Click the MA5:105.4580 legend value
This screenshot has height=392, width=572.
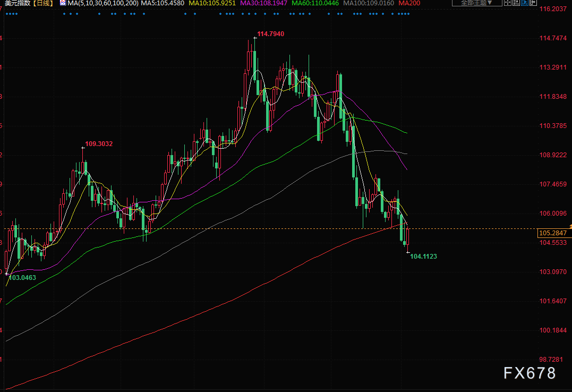[163, 3]
